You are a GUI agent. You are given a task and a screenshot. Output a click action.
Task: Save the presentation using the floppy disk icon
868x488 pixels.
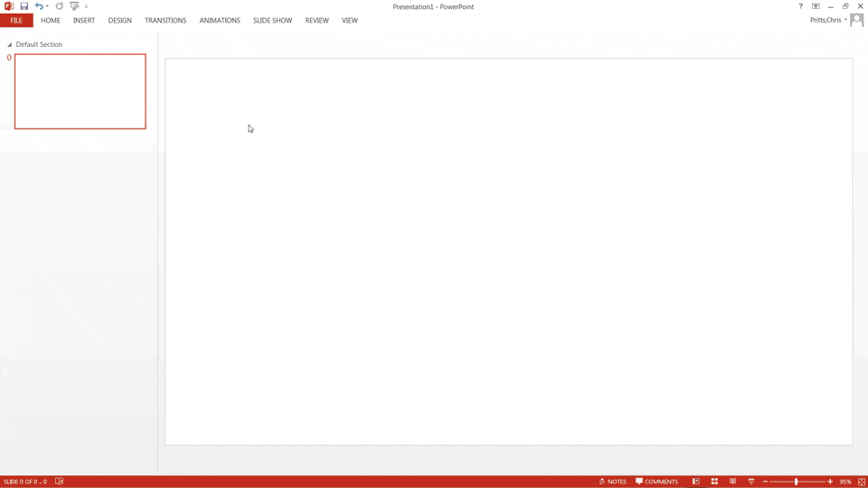(x=24, y=6)
